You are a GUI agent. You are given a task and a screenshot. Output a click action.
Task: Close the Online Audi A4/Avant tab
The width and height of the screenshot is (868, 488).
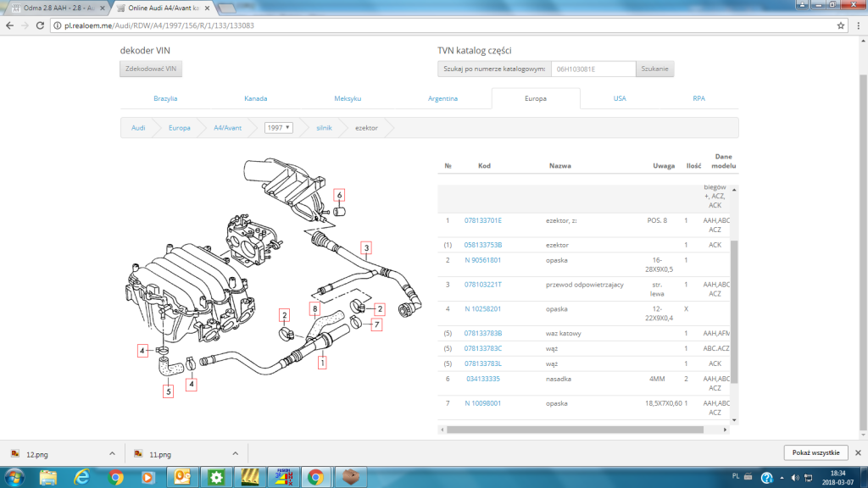(208, 8)
